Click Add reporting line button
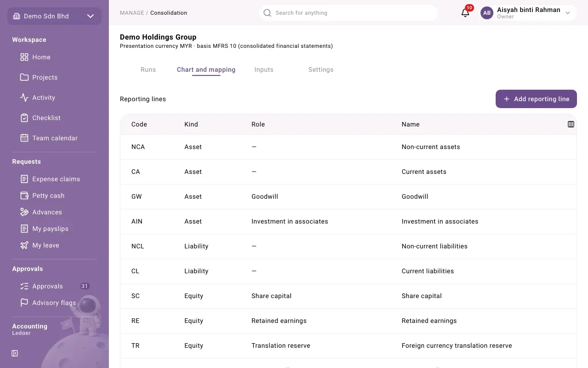Screen dimensions: 588x368 536,99
